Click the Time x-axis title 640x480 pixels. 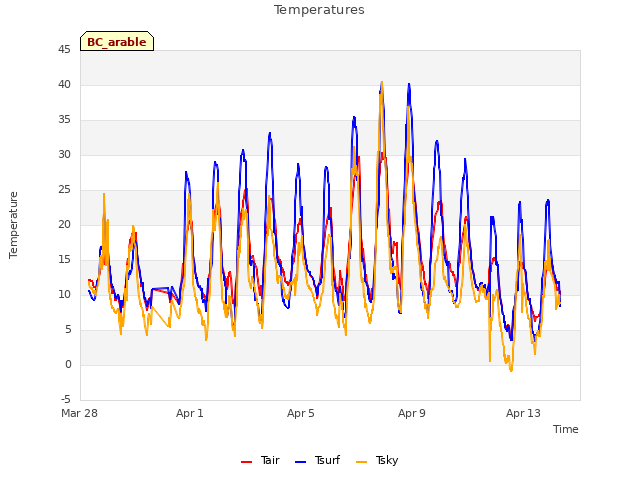pyautogui.click(x=565, y=429)
